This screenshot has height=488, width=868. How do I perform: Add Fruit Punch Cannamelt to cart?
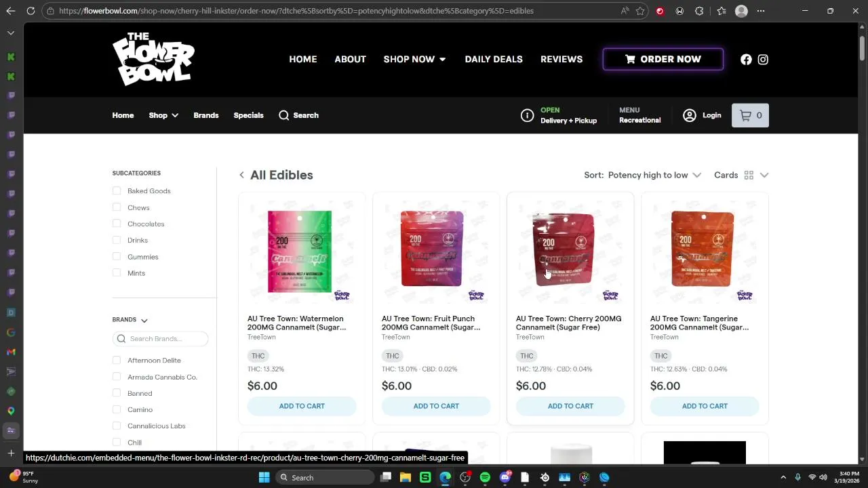[436, 406]
